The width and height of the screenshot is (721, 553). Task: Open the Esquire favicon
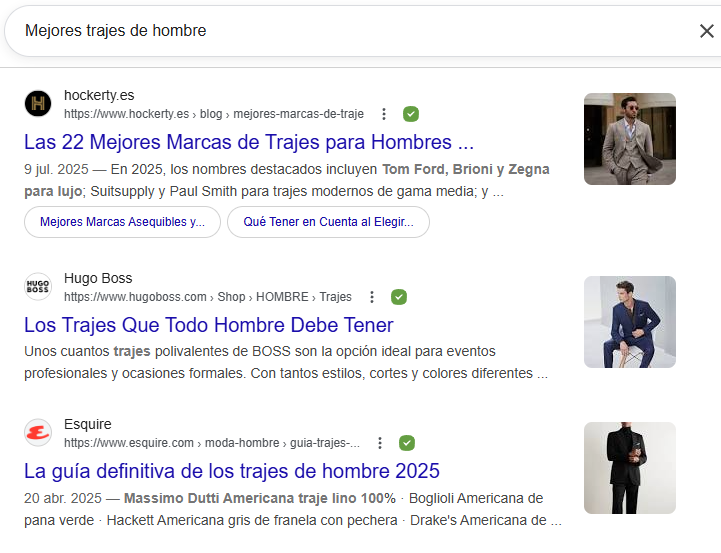click(x=38, y=433)
